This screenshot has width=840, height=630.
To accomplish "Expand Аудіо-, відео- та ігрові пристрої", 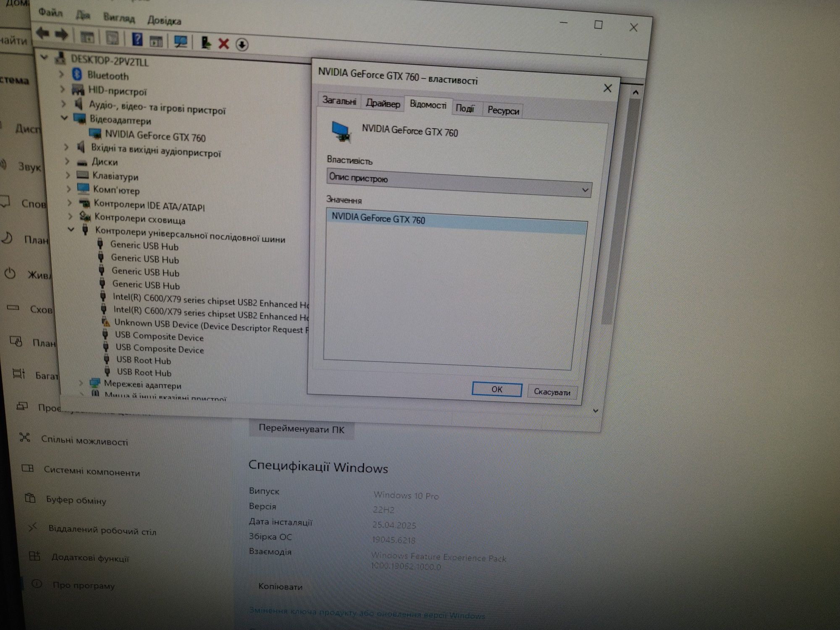I will click(x=64, y=103).
